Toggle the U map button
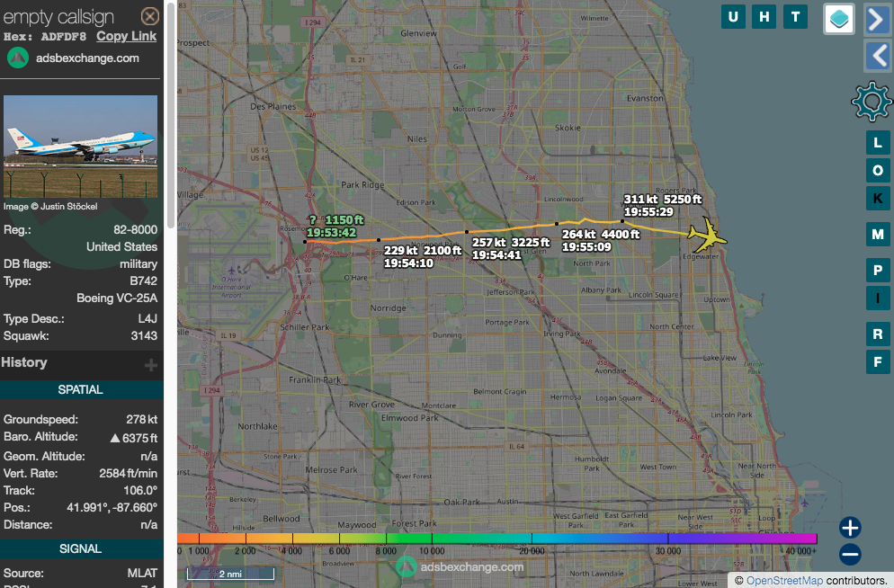The width and height of the screenshot is (894, 588). 733,17
